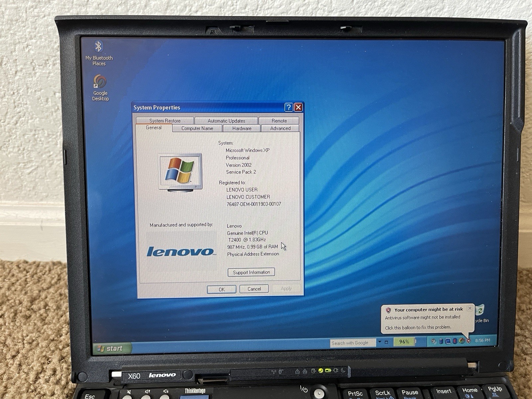This screenshot has width=532, height=399.
Task: Click the blue battery-like tray icon
Action: click(441, 341)
